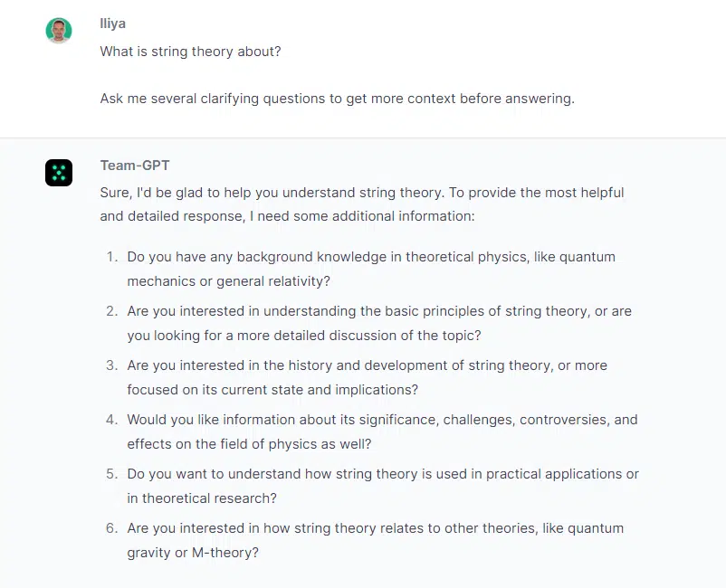Select the username Iliya
Image resolution: width=726 pixels, height=588 pixels.
click(x=112, y=24)
